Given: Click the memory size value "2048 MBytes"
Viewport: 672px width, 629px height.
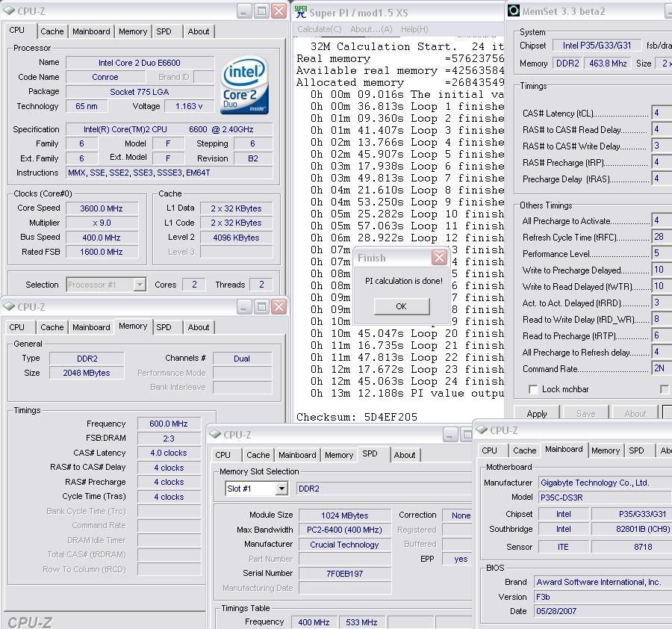Looking at the screenshot, I should 87,373.
